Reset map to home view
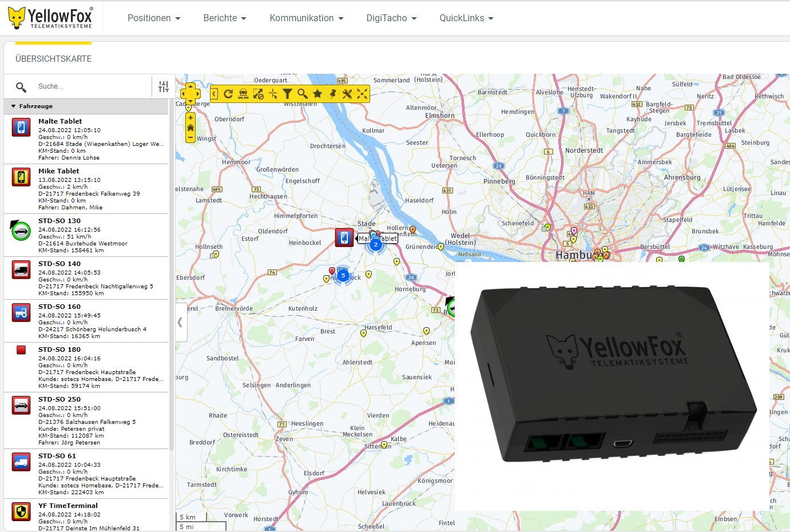The height and width of the screenshot is (532, 790). click(x=190, y=128)
